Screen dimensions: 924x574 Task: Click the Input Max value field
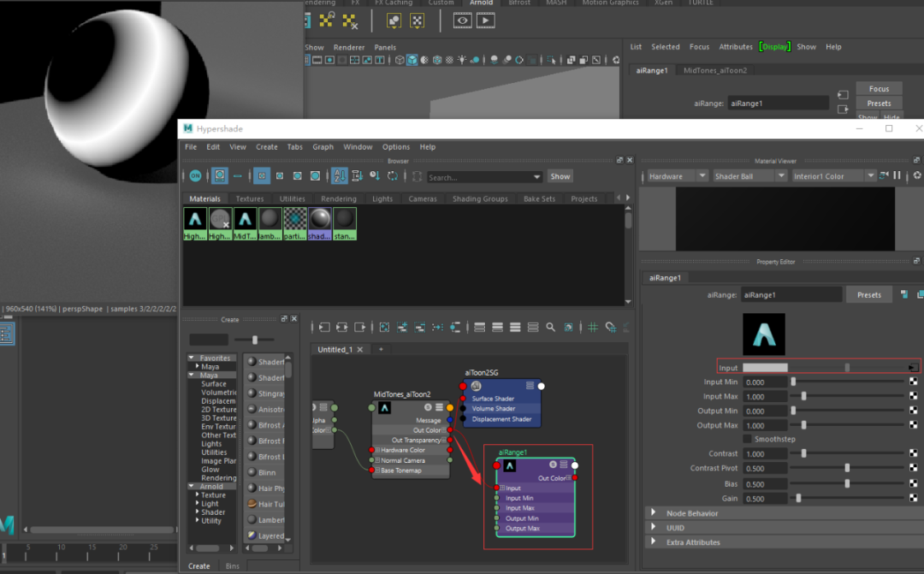765,397
